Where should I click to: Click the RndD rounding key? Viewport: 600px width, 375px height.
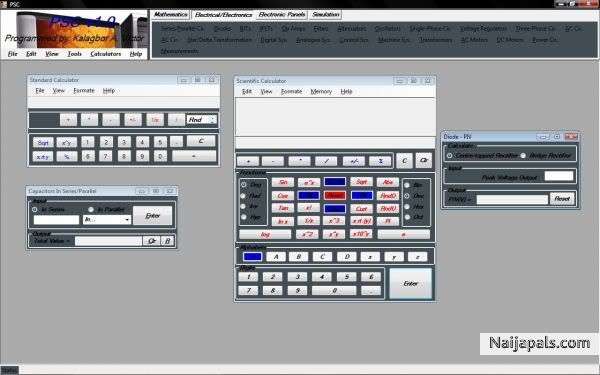388,196
